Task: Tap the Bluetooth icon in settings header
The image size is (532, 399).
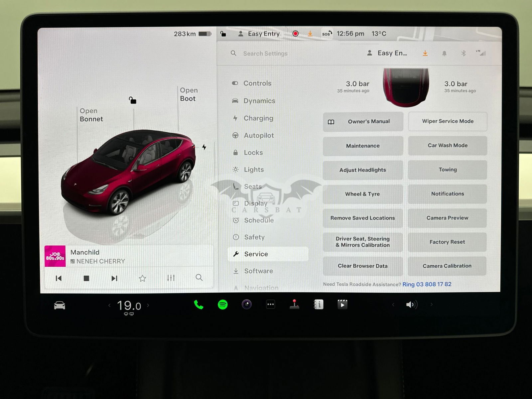Action: [x=463, y=53]
